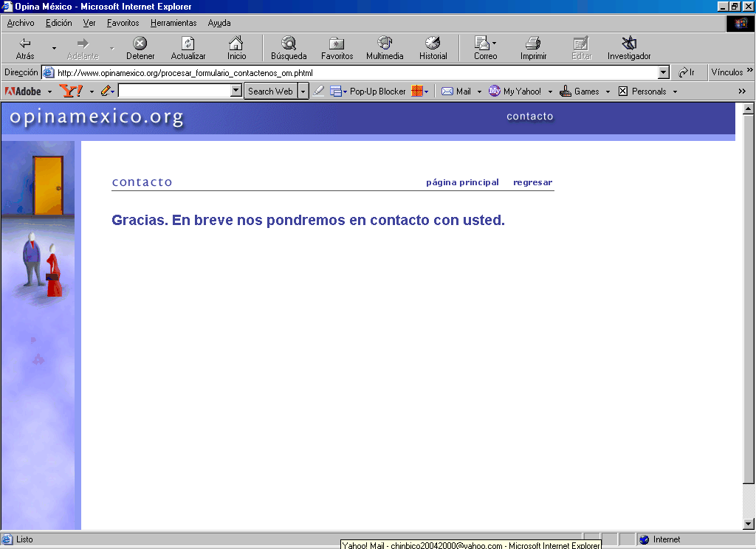Show the Historial panel icon

point(433,44)
